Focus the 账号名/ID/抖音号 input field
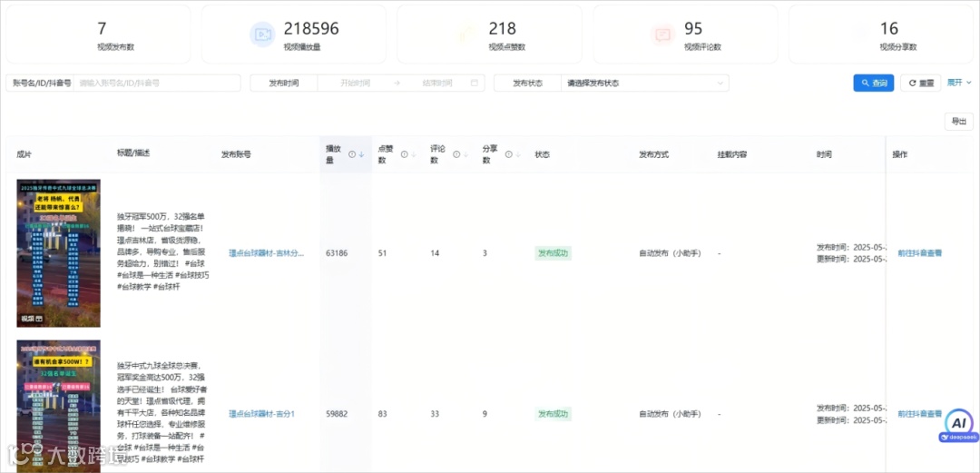 [157, 83]
